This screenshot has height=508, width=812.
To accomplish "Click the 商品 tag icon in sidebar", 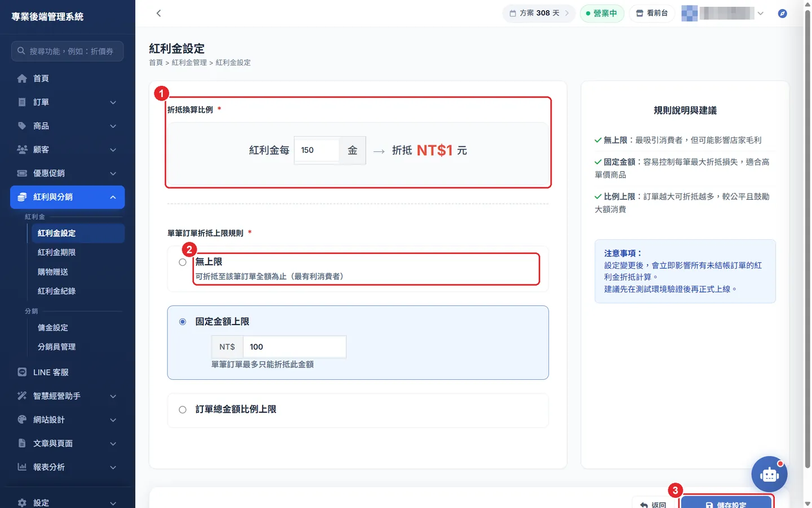I will 22,126.
